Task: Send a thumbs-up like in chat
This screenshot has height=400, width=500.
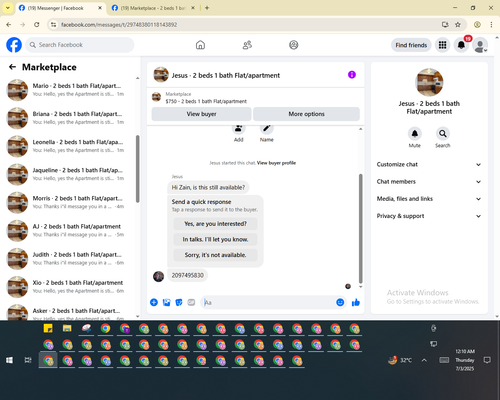Action: pyautogui.click(x=356, y=302)
